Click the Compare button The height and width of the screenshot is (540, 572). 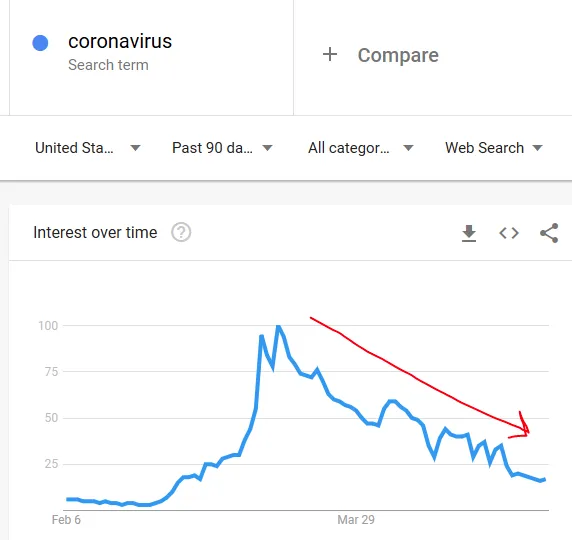[380, 55]
